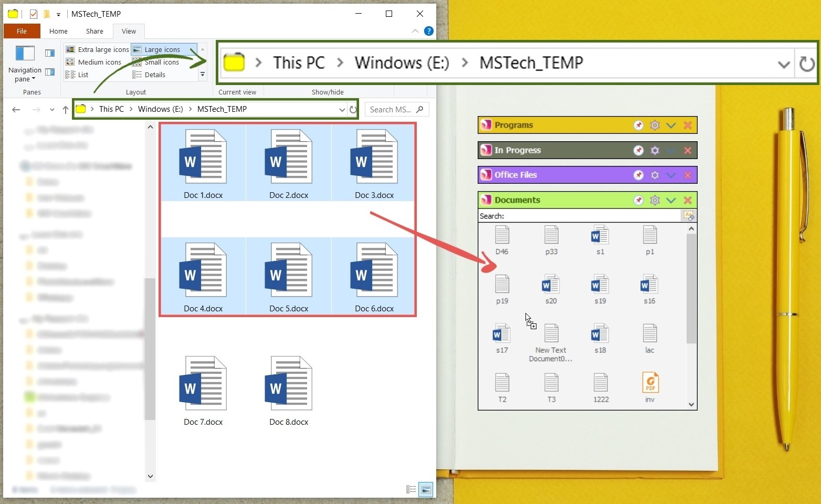Select the lac file in Documents panel

point(650,339)
